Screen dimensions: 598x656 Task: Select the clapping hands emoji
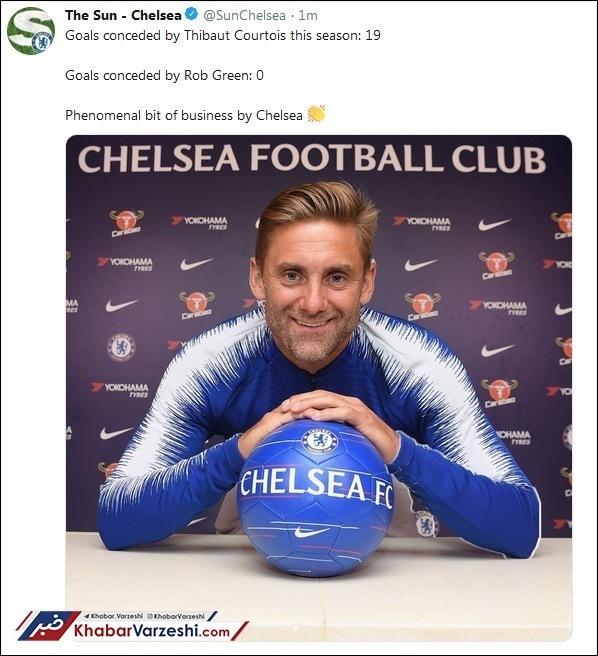click(316, 114)
